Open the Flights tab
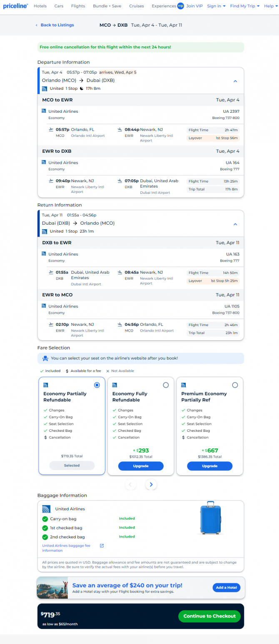Viewport: 279px width, 644px height. coord(78,6)
